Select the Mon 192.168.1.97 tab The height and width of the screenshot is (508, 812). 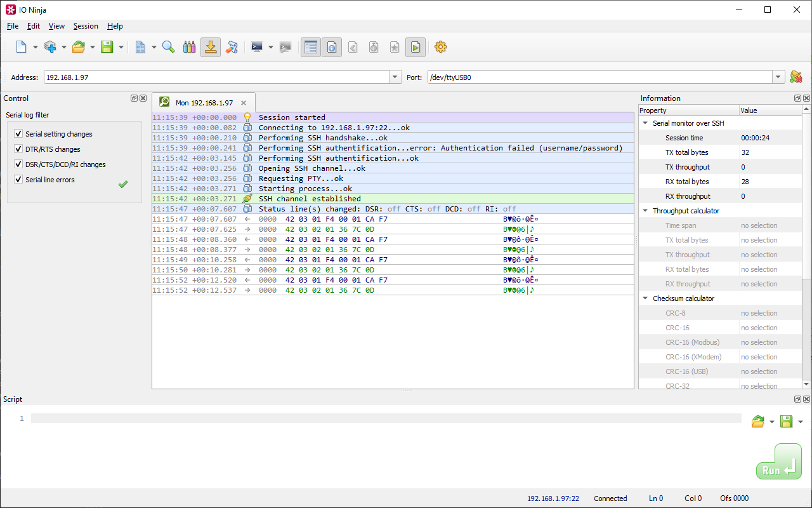(204, 103)
